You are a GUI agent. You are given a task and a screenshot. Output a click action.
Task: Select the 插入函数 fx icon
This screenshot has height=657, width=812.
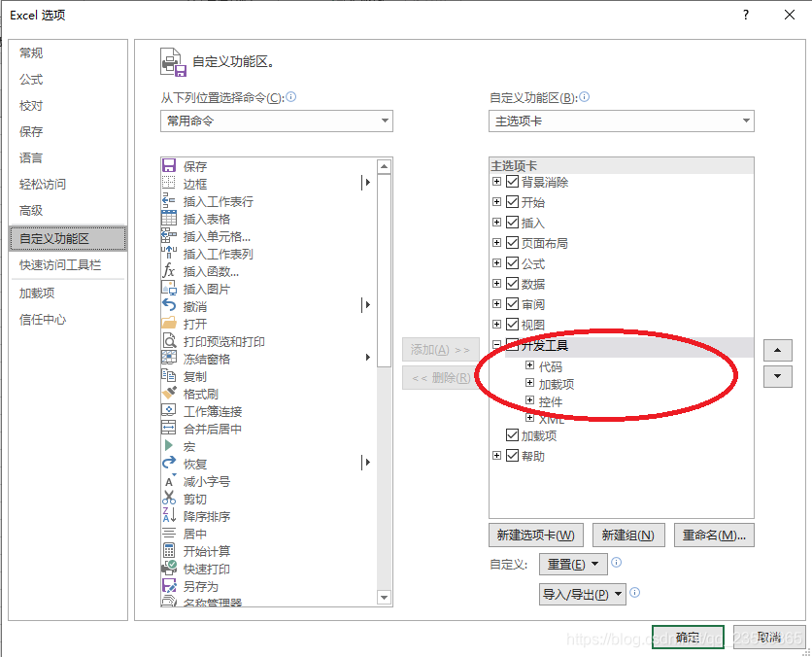point(169,270)
